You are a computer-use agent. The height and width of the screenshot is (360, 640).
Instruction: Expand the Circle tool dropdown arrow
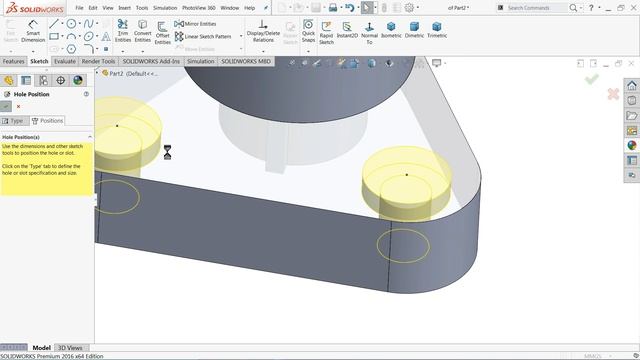coord(80,24)
